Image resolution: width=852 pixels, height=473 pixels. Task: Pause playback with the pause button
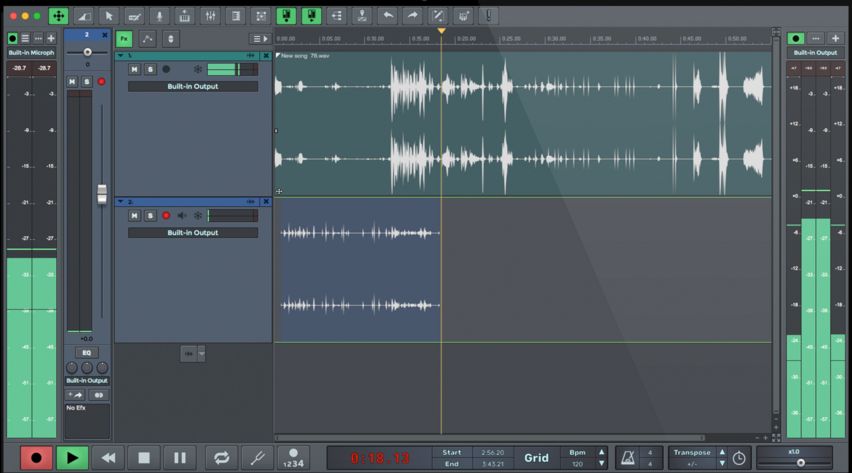pyautogui.click(x=180, y=458)
